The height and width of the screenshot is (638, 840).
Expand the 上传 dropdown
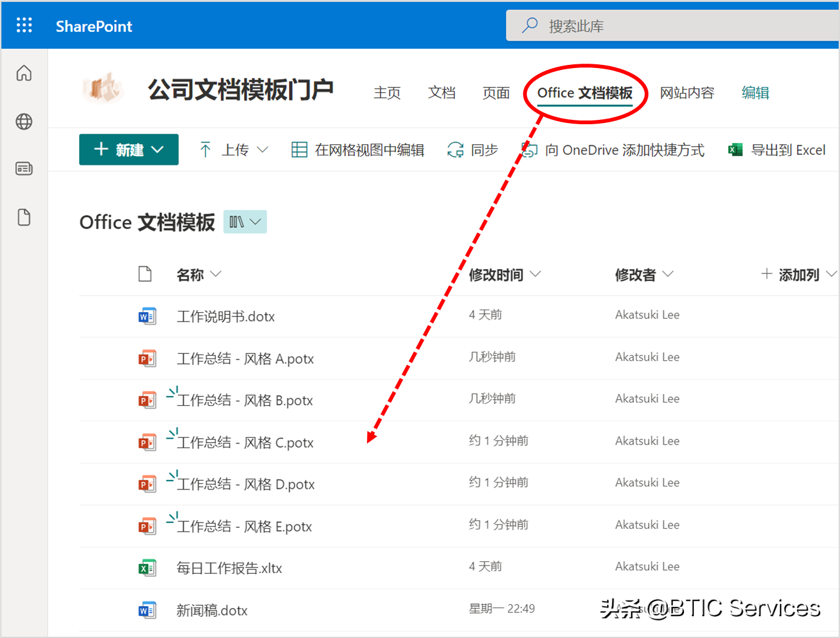tap(263, 150)
